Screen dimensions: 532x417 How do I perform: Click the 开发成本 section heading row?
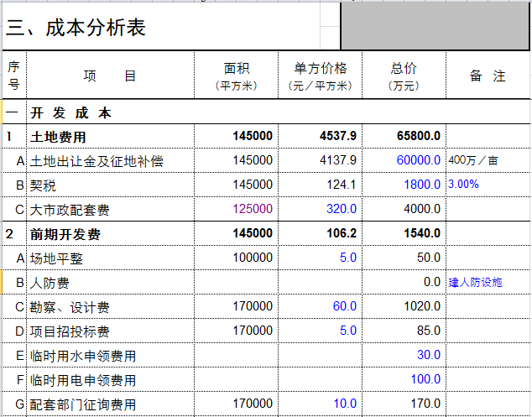coord(70,112)
